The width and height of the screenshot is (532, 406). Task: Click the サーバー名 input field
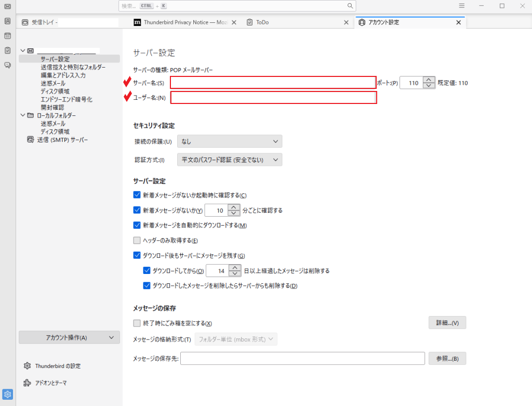(273, 83)
